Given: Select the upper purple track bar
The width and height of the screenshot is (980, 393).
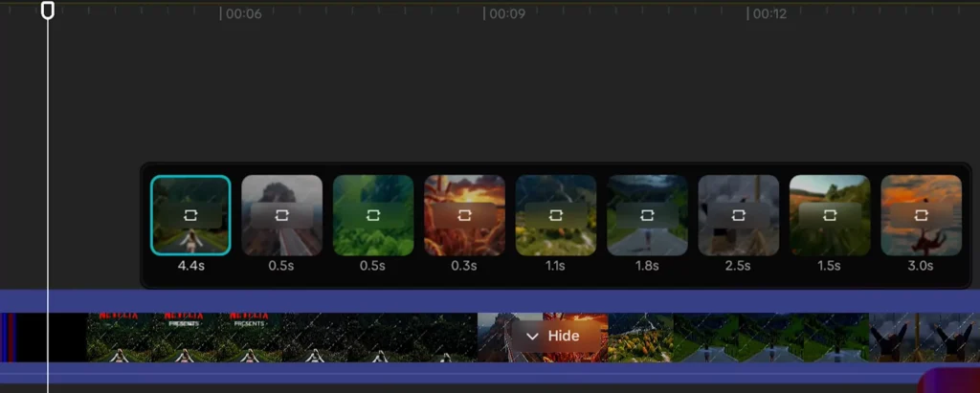Looking at the screenshot, I should [490, 300].
